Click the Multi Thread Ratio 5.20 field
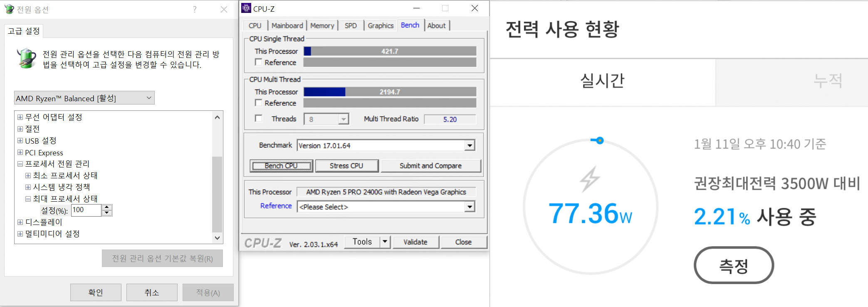This screenshot has width=868, height=307. [450, 119]
